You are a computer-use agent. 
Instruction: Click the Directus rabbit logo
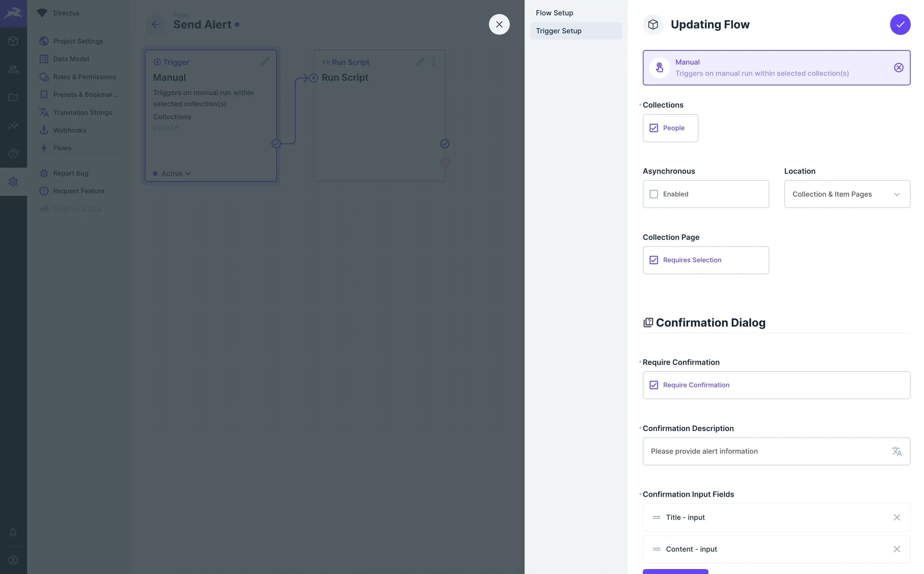[x=13, y=13]
